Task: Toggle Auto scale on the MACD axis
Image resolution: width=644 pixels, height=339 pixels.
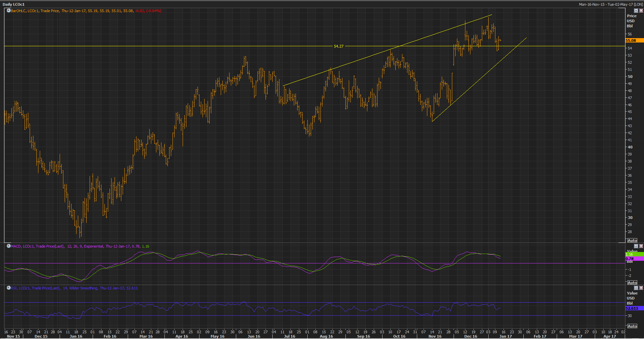Action: click(632, 283)
